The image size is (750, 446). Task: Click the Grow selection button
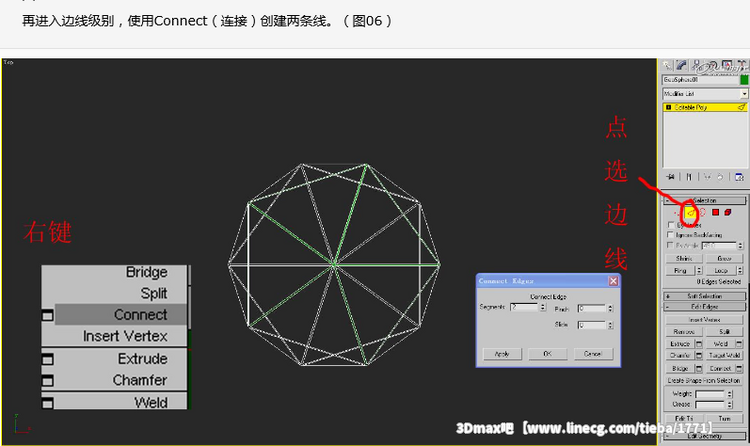click(724, 258)
